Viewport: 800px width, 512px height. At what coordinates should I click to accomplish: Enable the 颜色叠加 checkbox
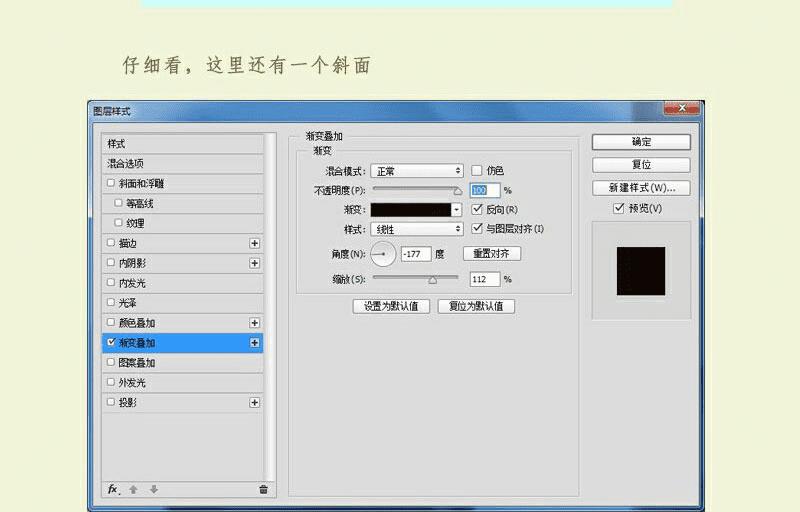(111, 322)
